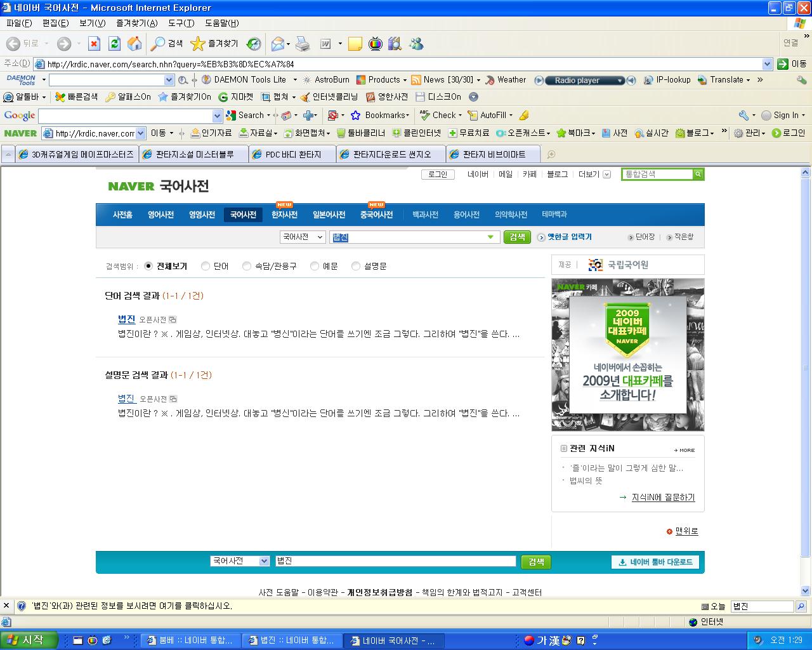Start 인터넷클리닝 broom tool

[x=329, y=97]
